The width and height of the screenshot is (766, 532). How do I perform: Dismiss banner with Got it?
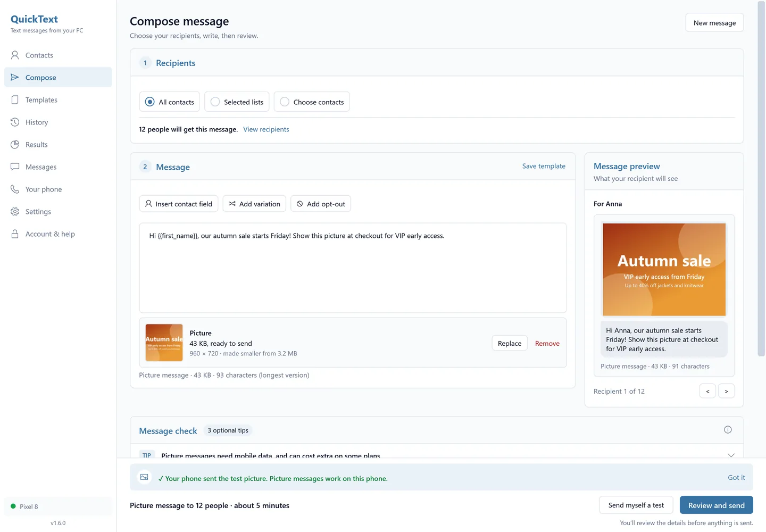pyautogui.click(x=736, y=478)
